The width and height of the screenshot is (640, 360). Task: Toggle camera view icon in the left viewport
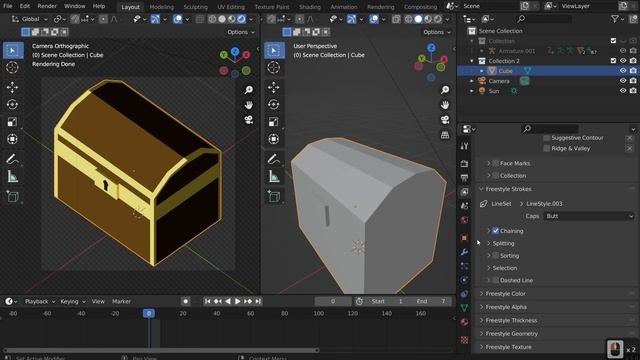coord(249,120)
